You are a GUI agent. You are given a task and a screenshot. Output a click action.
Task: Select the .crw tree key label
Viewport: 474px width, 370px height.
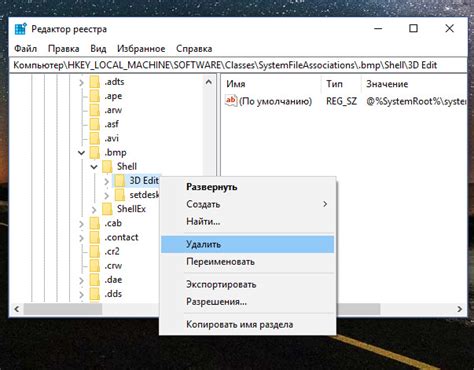click(113, 266)
